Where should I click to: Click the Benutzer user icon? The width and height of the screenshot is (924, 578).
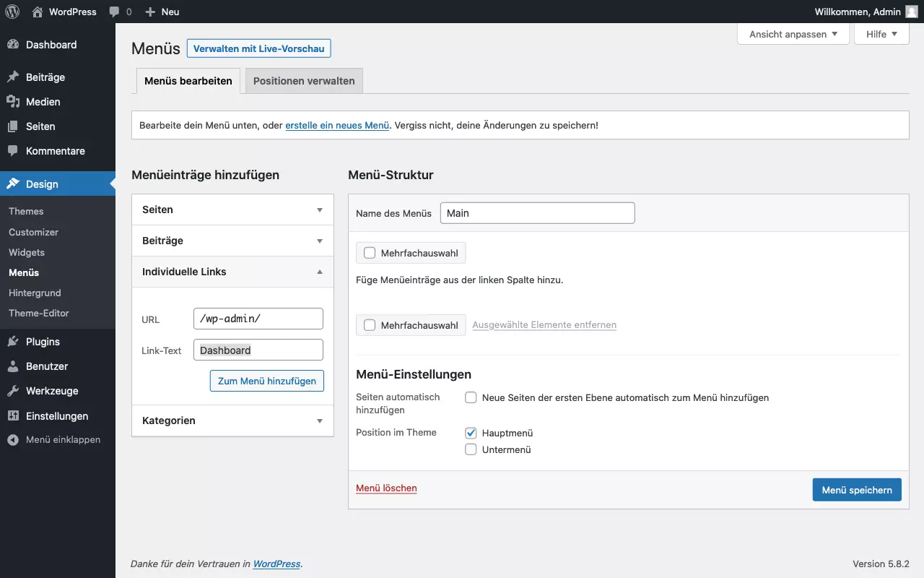[13, 366]
